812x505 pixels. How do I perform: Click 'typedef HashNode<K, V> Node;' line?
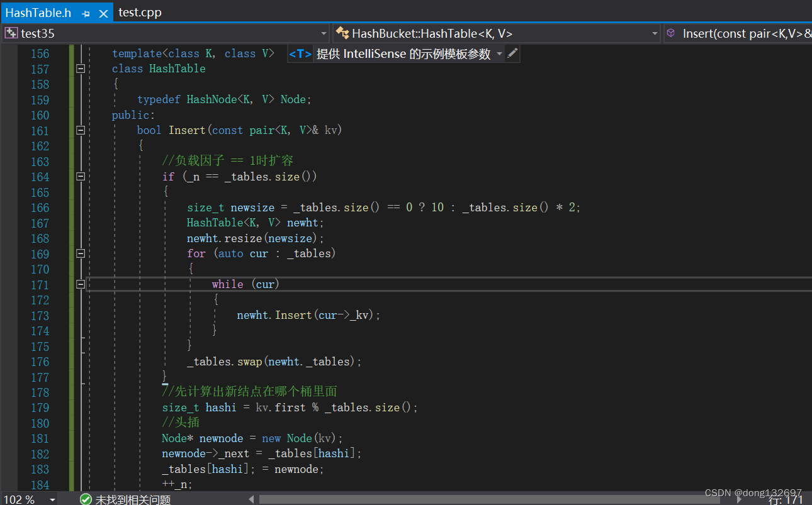coord(225,99)
